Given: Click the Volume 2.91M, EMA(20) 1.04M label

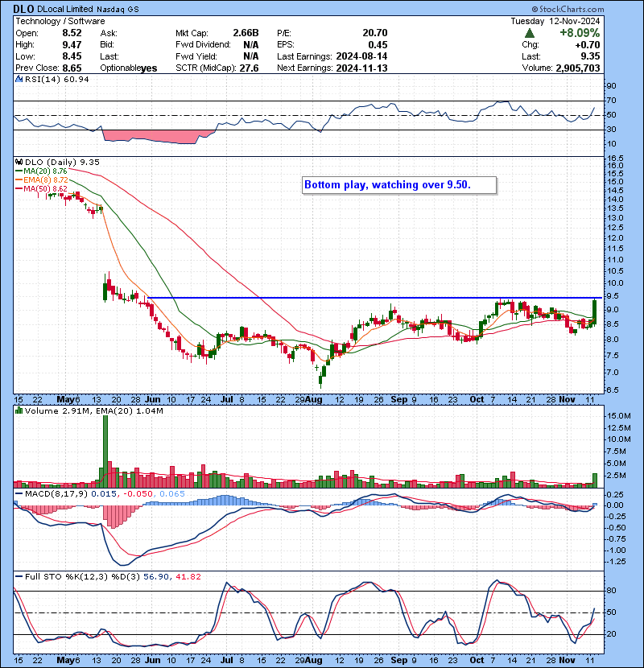Looking at the screenshot, I should coord(93,411).
